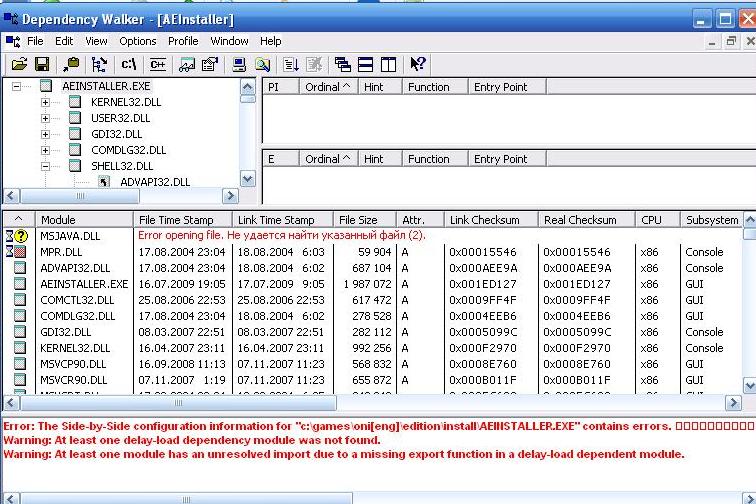Screen dimensions: 756x504
Task: Click module tree horizontal scrollbar right arrow
Action: point(231,197)
